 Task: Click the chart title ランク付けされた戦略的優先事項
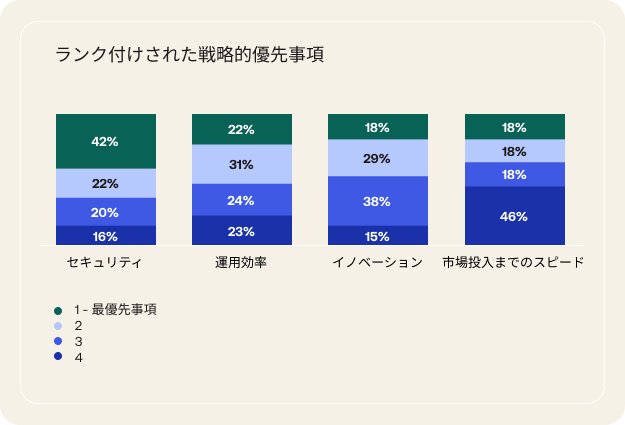pyautogui.click(x=189, y=56)
